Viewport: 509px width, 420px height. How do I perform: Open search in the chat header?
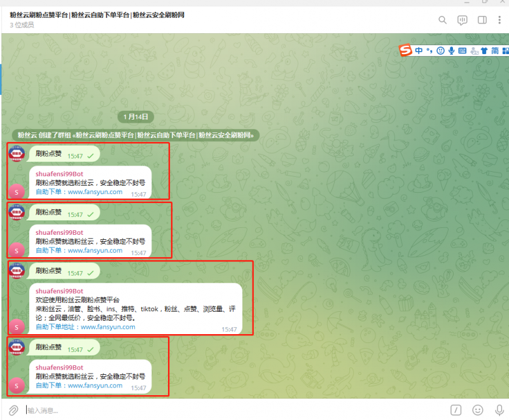442,20
